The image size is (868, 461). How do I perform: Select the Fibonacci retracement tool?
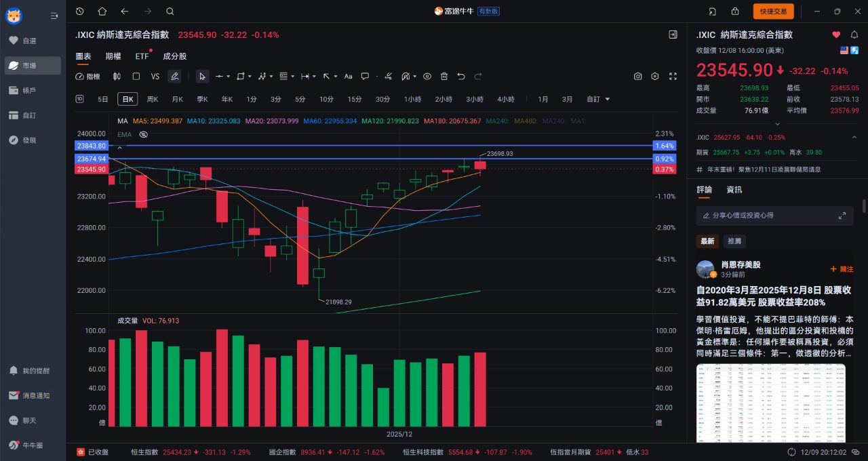point(283,77)
